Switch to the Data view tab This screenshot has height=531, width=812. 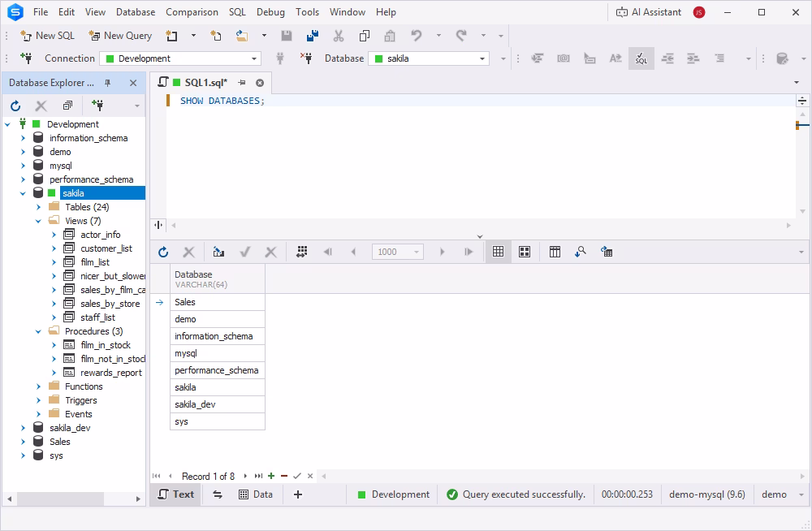pos(256,494)
